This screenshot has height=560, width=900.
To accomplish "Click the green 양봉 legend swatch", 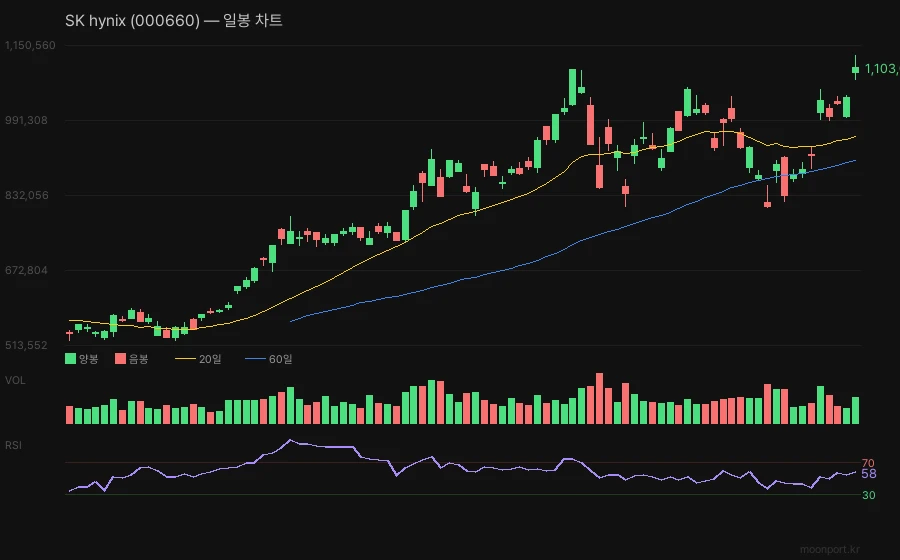I will coord(70,359).
